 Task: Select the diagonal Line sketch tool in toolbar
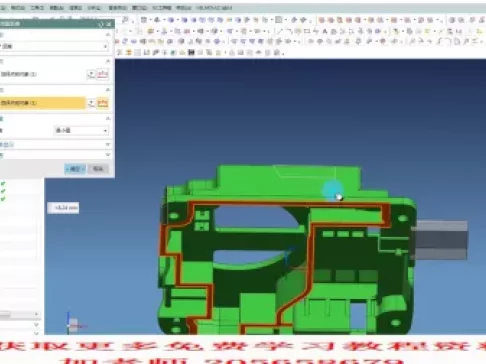pos(280,32)
